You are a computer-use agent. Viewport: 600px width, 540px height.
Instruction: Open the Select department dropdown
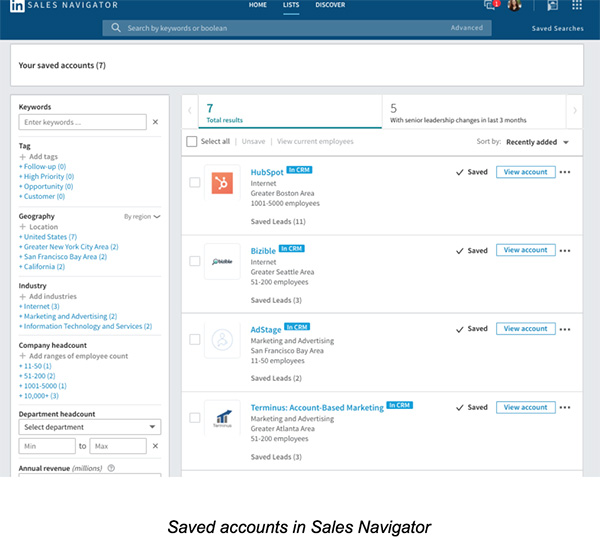coord(89,427)
